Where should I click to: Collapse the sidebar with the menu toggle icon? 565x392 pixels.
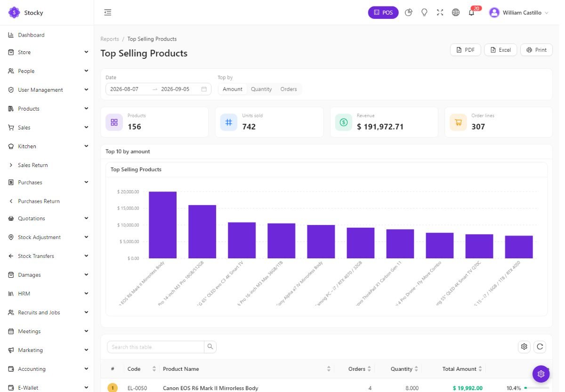pos(108,13)
